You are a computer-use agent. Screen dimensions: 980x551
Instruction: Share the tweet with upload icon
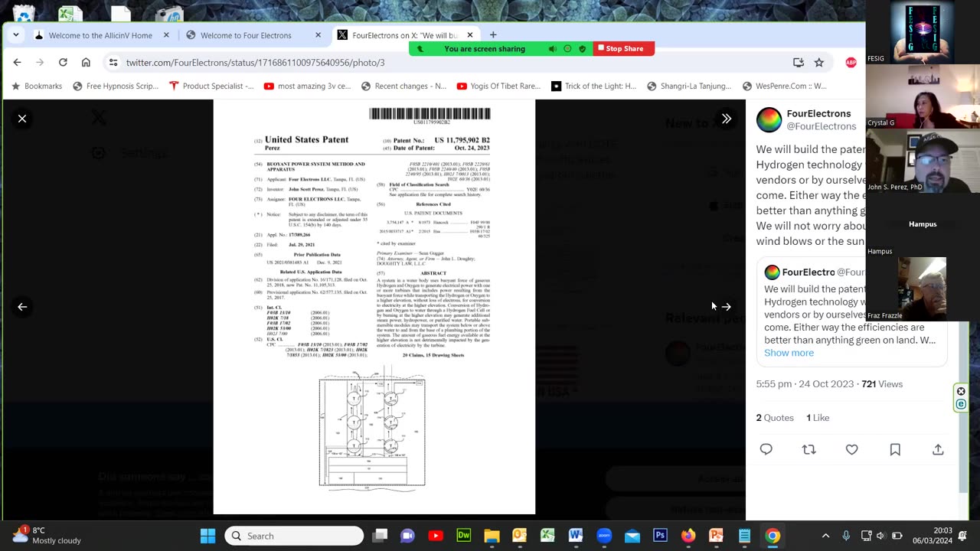click(x=938, y=450)
